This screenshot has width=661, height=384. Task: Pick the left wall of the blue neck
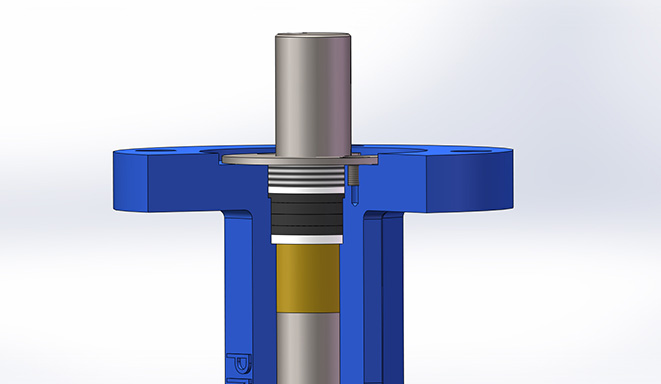click(239, 295)
